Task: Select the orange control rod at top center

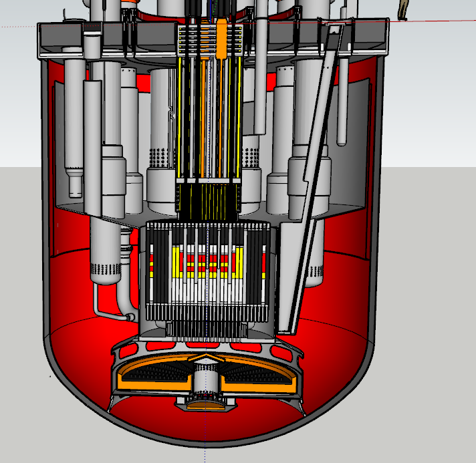Action: click(x=221, y=39)
